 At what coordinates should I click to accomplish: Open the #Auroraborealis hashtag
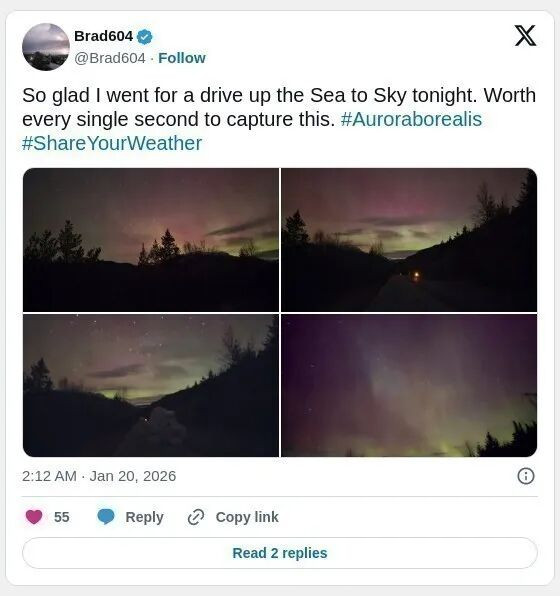(x=411, y=119)
